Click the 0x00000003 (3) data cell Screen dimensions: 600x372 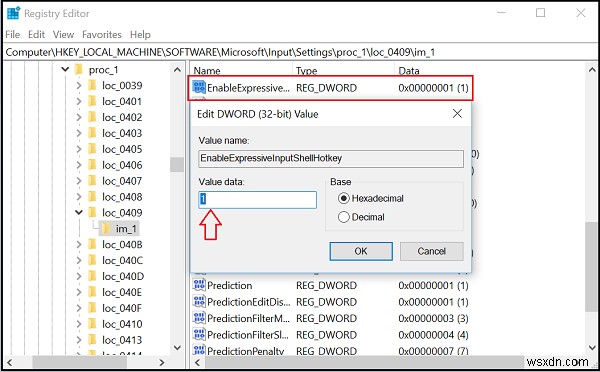point(433,318)
